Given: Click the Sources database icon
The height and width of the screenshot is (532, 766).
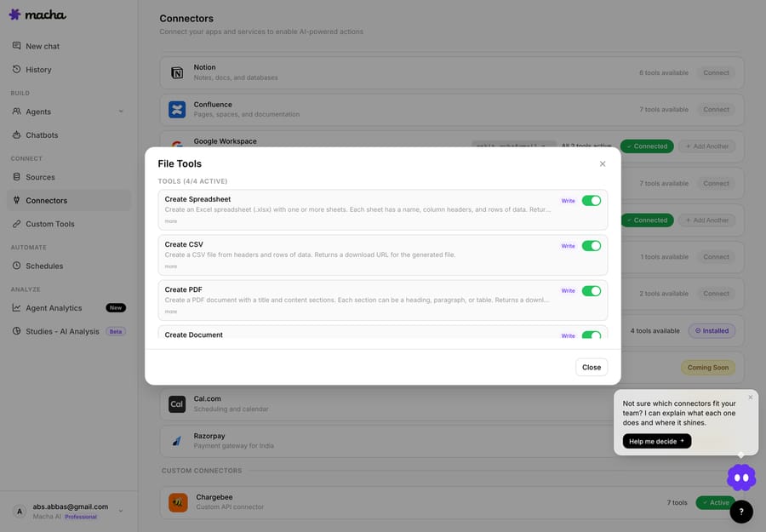Looking at the screenshot, I should click(17, 177).
